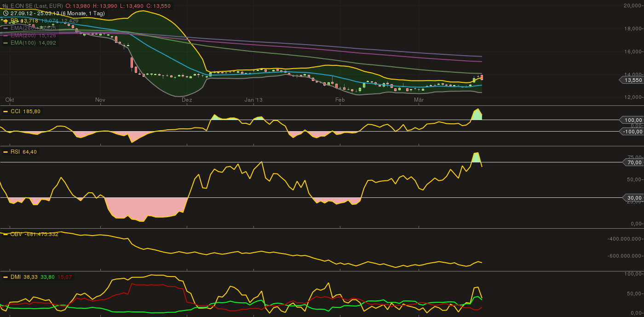Click the EMA(200) legend color marker
Screen dimensions: 644x317
coord(6,35)
